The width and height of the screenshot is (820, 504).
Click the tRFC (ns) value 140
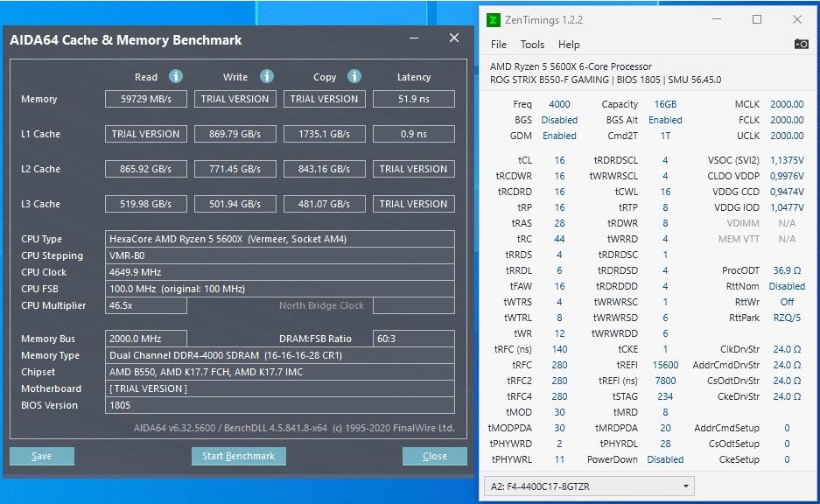559,349
